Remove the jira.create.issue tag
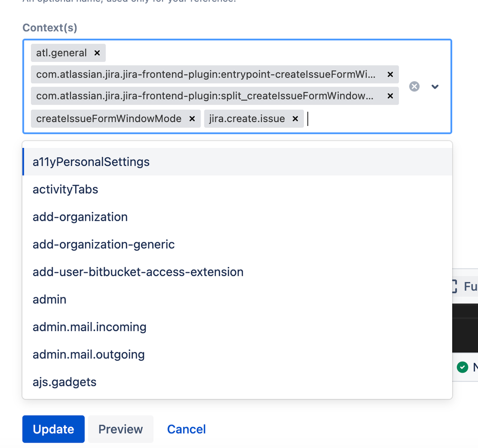This screenshot has width=478, height=448. [295, 119]
